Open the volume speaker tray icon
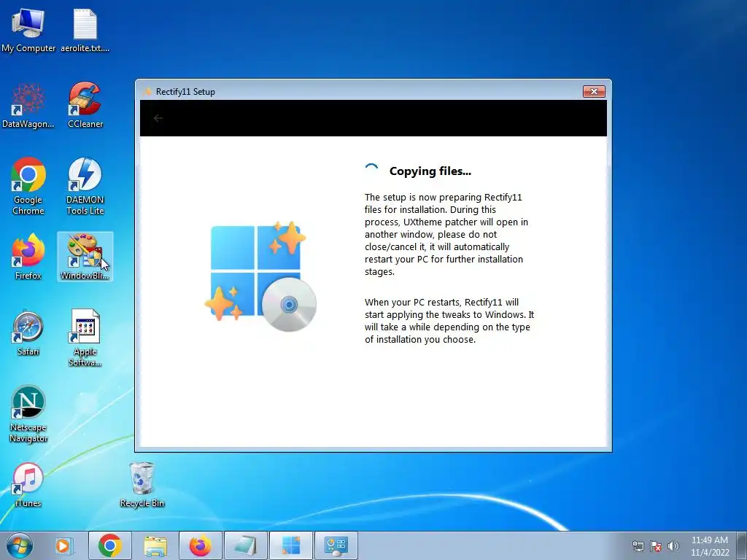747x560 pixels. (x=673, y=546)
